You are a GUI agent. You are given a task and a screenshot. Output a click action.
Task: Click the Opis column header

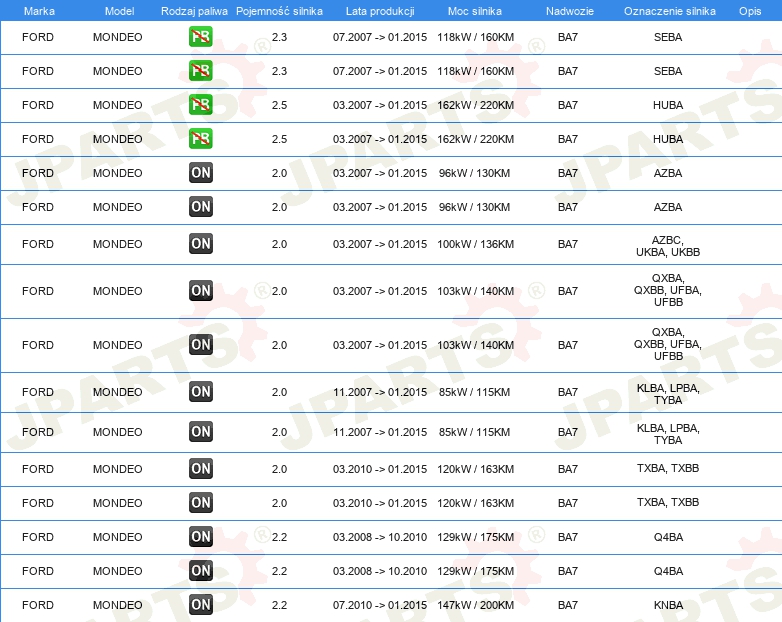pyautogui.click(x=750, y=11)
